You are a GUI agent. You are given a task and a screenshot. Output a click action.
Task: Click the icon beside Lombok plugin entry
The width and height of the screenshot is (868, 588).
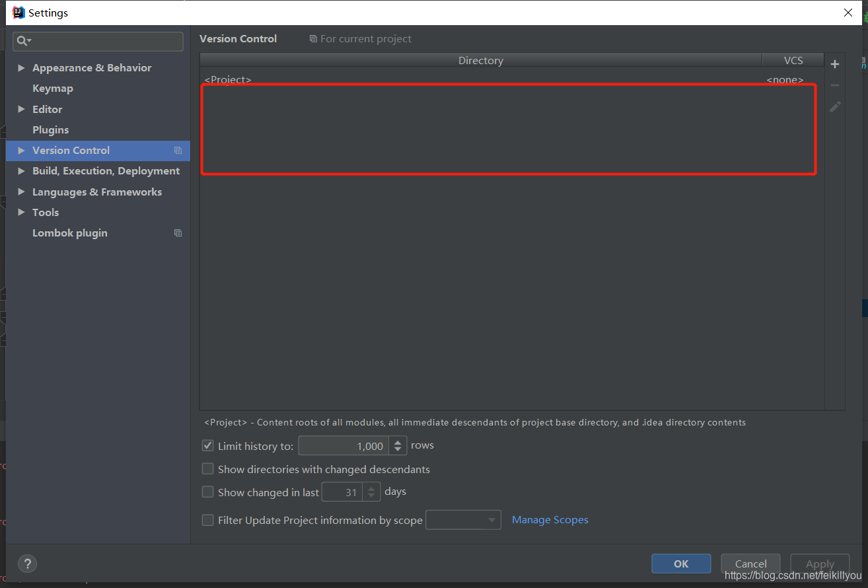point(178,233)
